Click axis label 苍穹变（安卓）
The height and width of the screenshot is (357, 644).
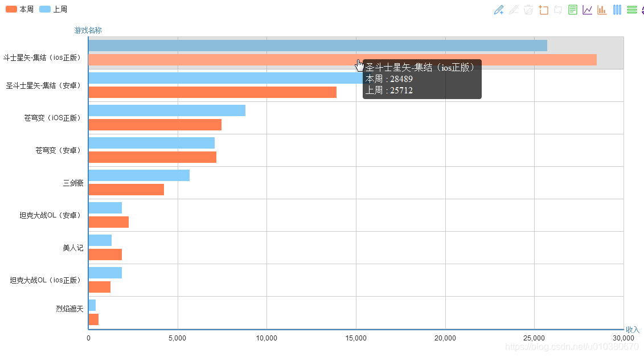(x=58, y=150)
